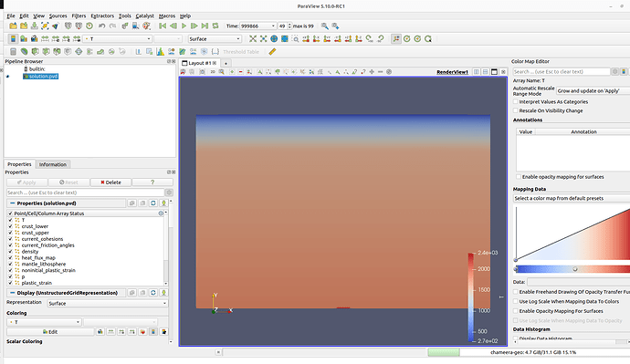
Task: Click the Contour filter icon
Action: (x=24, y=52)
